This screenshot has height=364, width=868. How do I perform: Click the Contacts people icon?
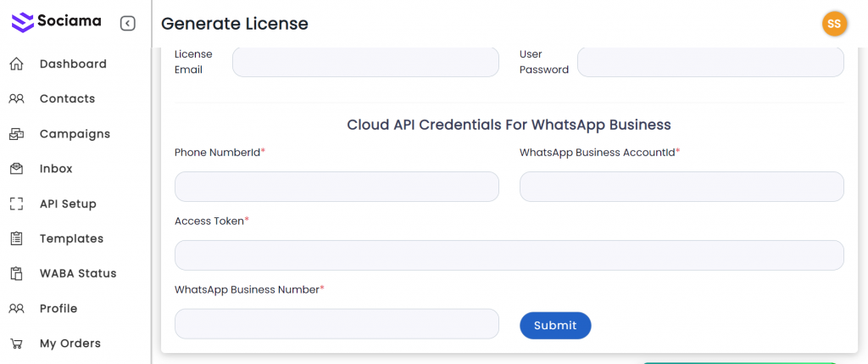pyautogui.click(x=16, y=98)
